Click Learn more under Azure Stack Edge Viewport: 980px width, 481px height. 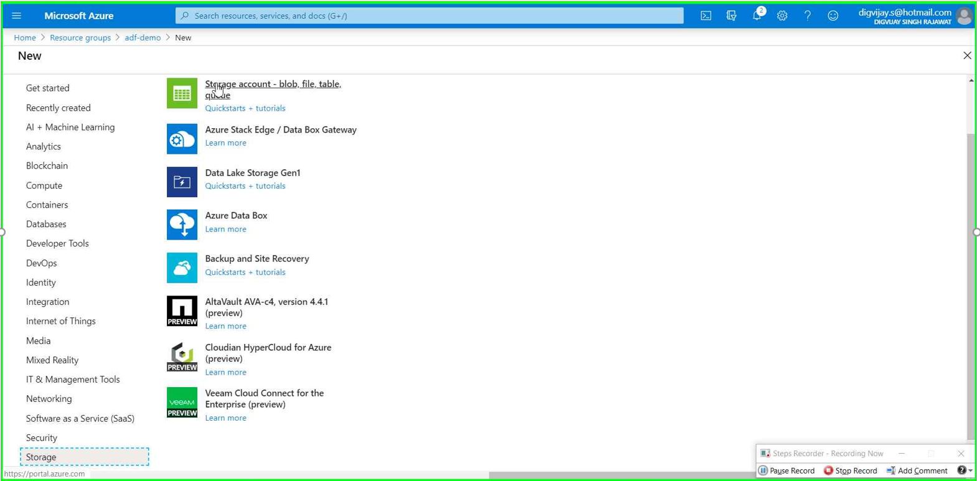point(226,143)
